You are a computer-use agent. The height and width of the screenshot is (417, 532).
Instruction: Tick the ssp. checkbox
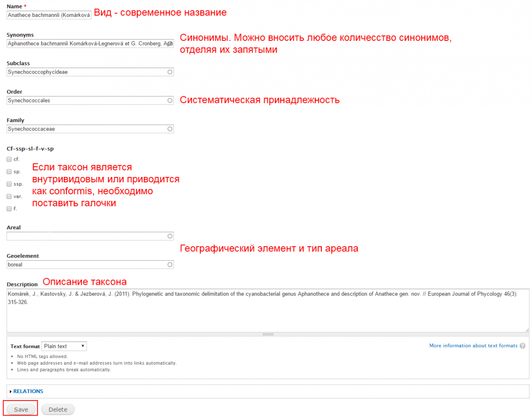(x=9, y=184)
